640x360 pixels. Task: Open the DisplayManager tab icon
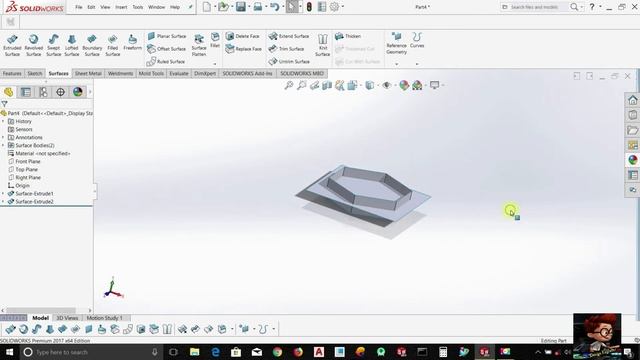pos(78,92)
